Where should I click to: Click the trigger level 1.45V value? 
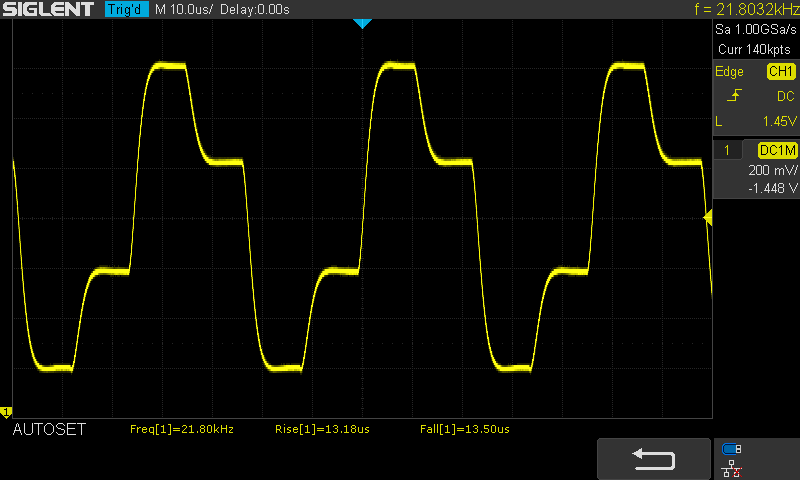point(779,121)
